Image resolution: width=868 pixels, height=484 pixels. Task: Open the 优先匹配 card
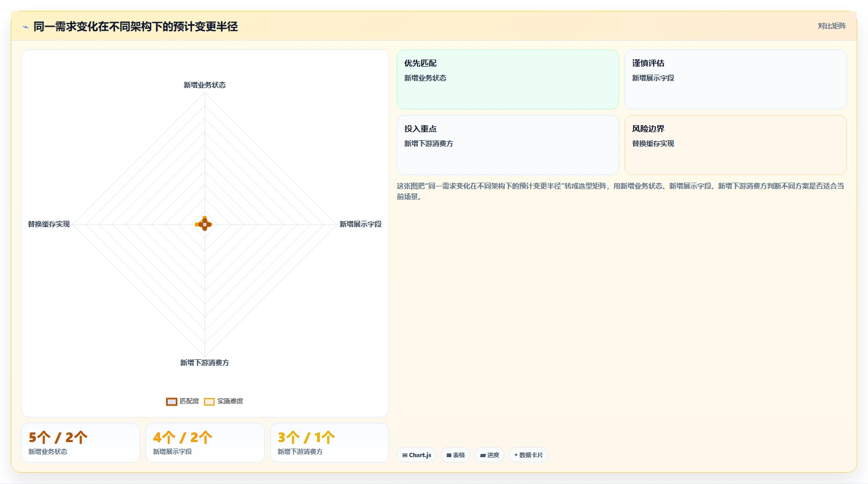click(x=508, y=80)
